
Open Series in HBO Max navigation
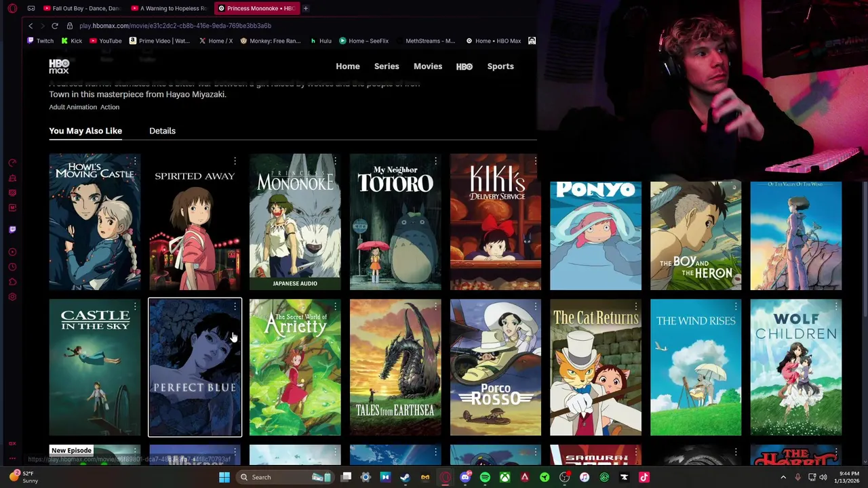[x=387, y=66]
